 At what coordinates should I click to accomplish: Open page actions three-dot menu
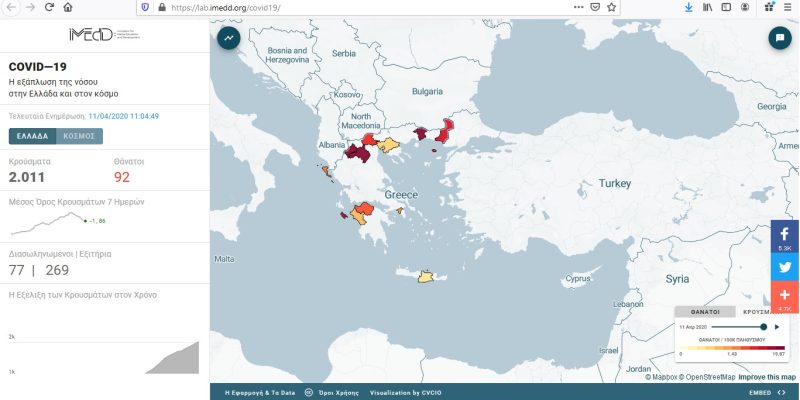click(578, 7)
